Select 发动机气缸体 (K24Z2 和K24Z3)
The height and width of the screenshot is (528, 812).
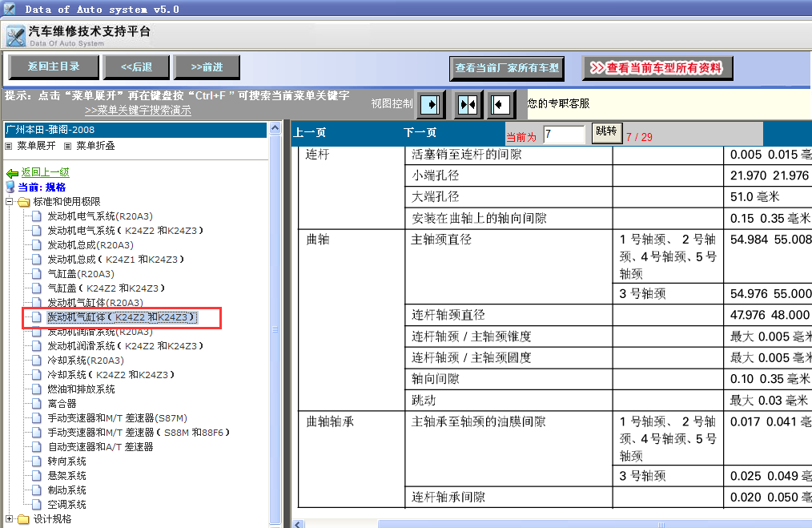[x=123, y=317]
